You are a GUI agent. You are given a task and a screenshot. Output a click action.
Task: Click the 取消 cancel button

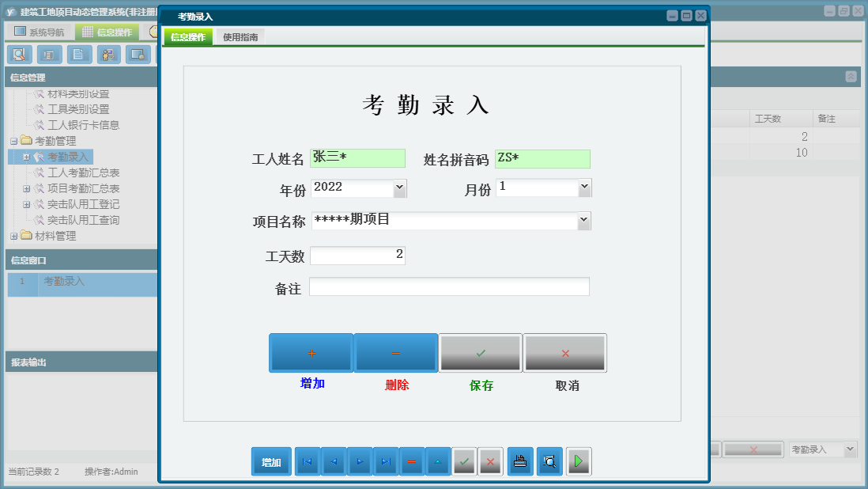564,353
